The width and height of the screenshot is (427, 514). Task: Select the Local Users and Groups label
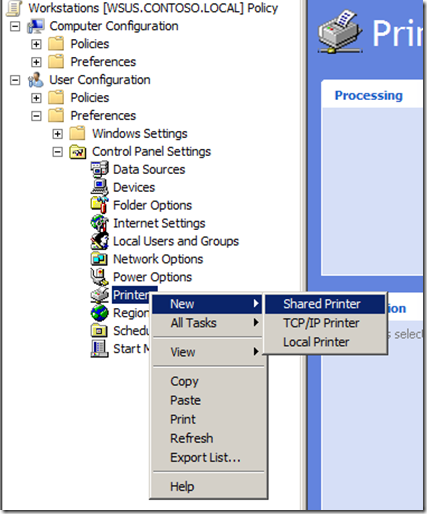coord(176,241)
